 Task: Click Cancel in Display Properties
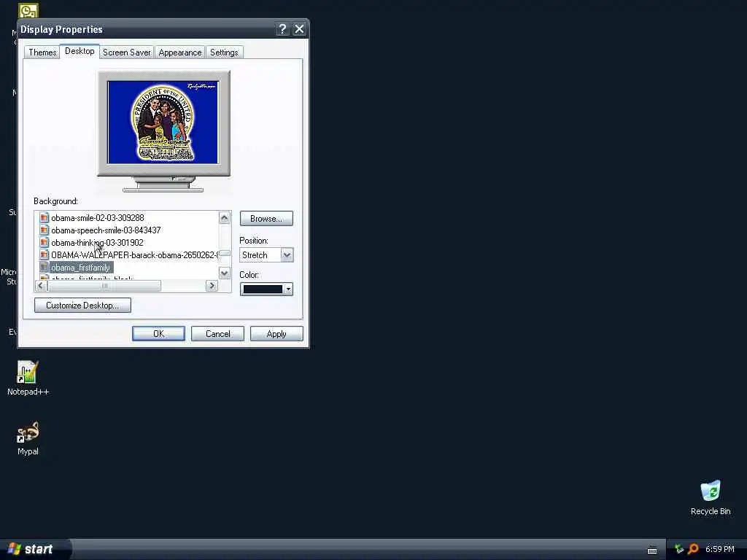(217, 334)
